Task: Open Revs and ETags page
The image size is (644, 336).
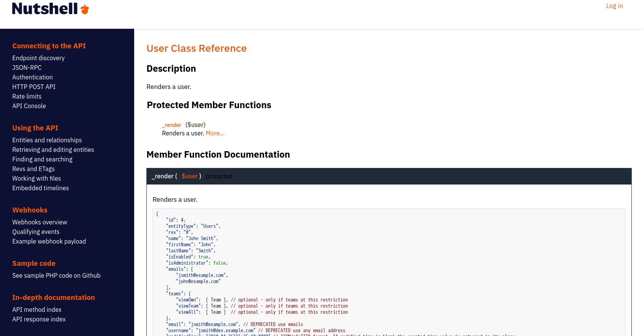Action: pos(33,169)
